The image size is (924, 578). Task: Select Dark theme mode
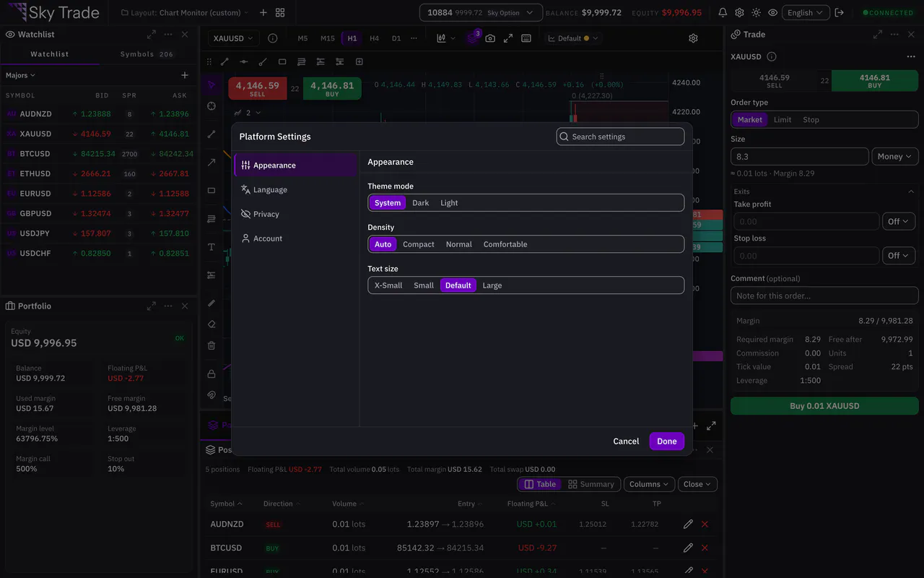420,203
